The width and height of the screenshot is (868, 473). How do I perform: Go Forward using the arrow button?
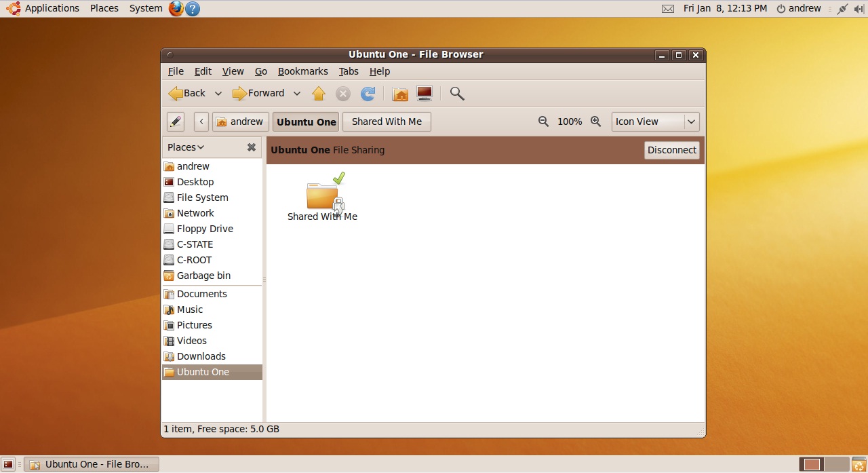click(258, 94)
